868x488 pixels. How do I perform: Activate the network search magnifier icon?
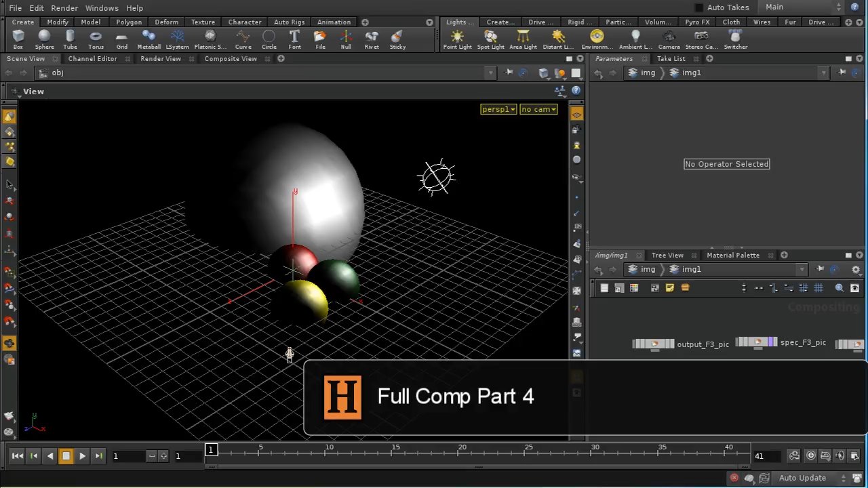tap(840, 287)
